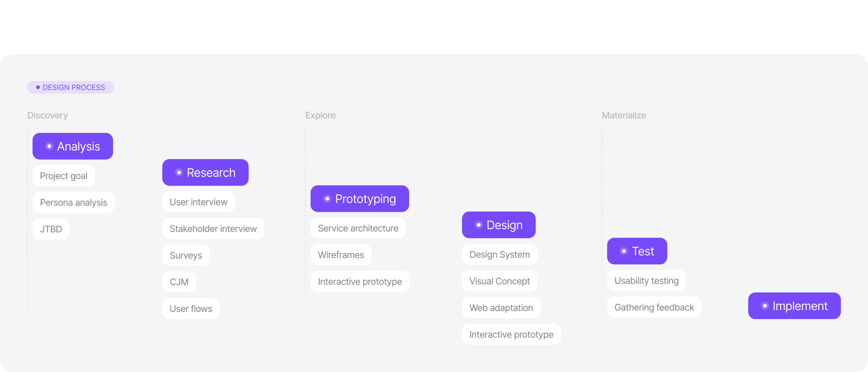Open the Prototyping stage

(x=359, y=199)
